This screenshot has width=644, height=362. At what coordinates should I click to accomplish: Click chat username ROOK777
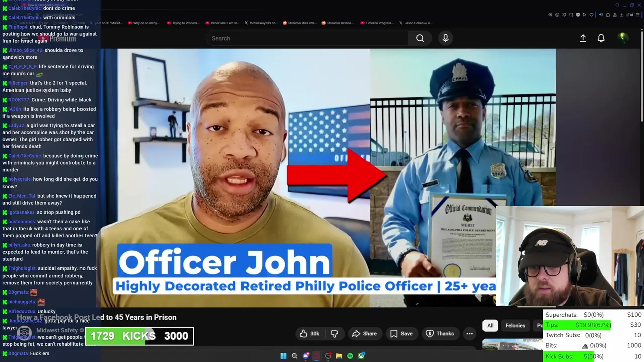pyautogui.click(x=19, y=100)
